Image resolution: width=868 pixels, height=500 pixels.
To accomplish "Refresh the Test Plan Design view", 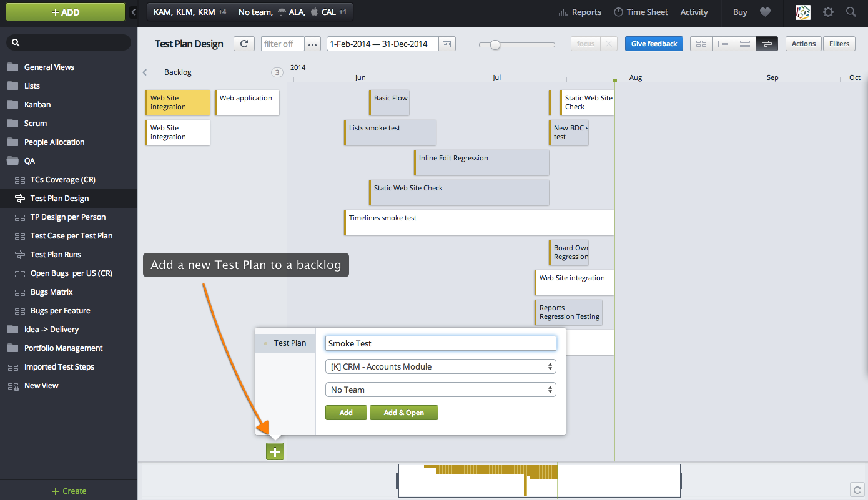I will coord(244,44).
